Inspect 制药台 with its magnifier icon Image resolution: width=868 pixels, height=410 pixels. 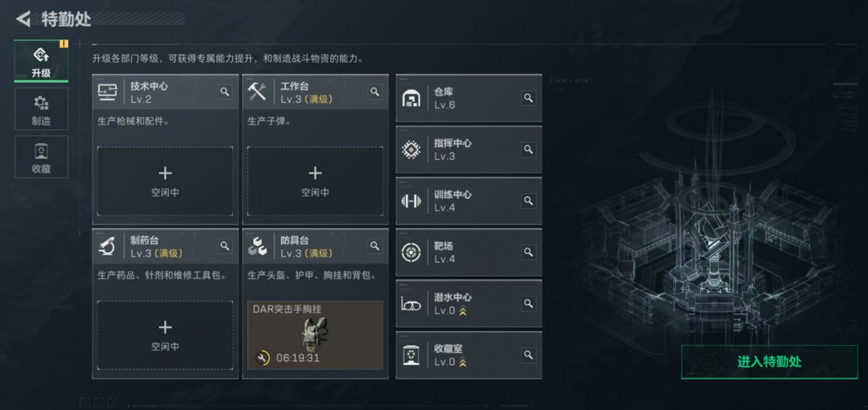225,246
